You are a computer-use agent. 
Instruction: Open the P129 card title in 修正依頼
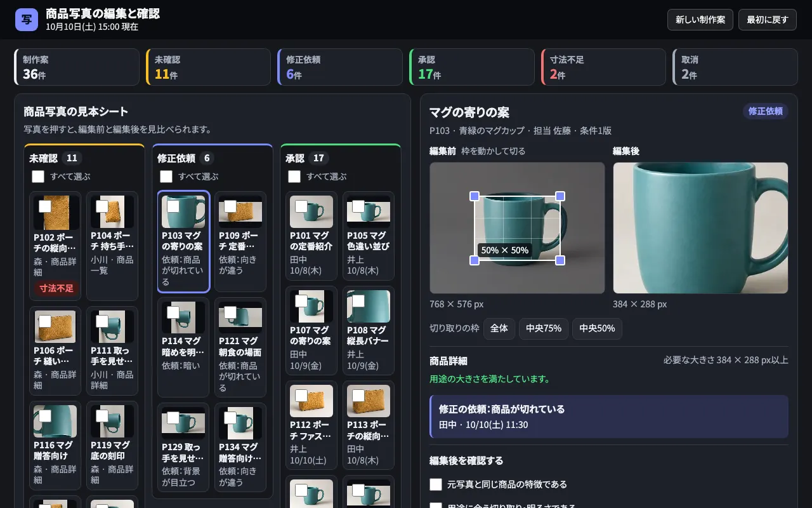point(183,452)
